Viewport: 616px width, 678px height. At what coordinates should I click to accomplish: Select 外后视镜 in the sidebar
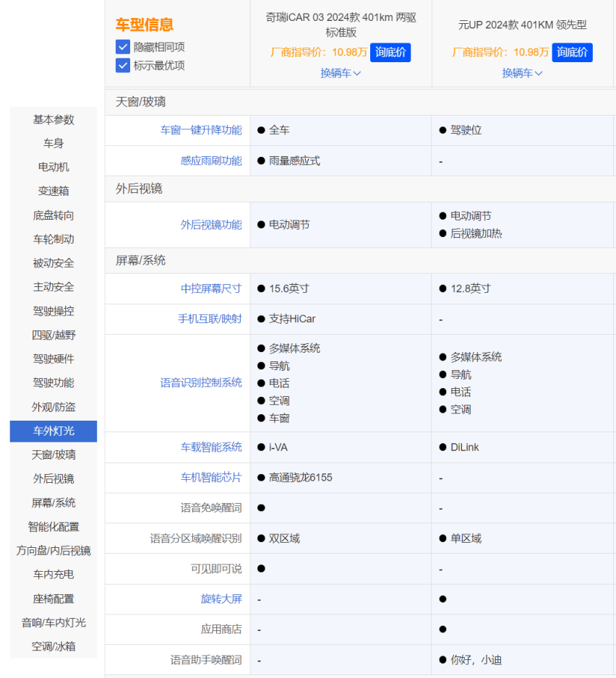(x=54, y=479)
